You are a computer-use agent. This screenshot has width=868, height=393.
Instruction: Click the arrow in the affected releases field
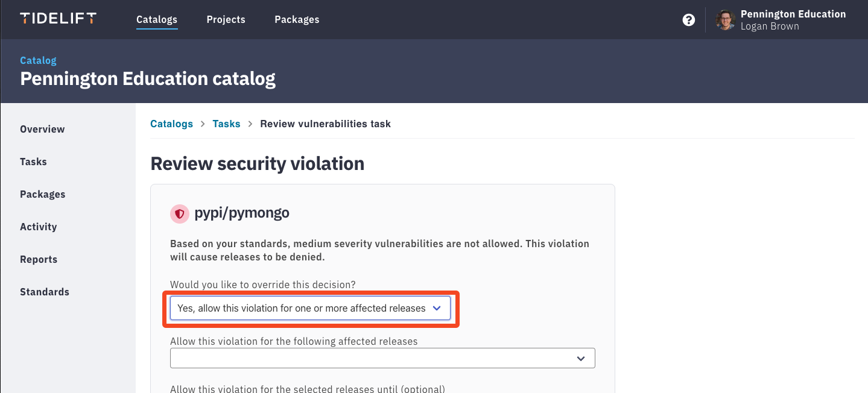pyautogui.click(x=580, y=359)
